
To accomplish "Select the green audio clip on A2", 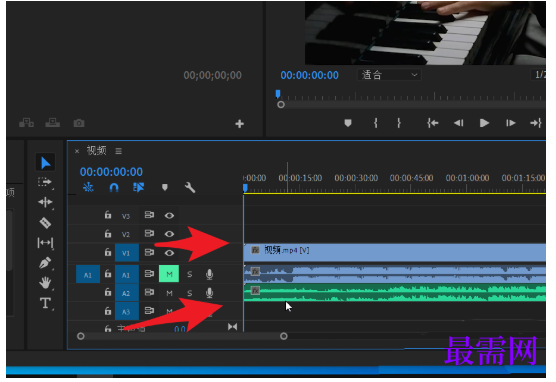I will [395, 293].
